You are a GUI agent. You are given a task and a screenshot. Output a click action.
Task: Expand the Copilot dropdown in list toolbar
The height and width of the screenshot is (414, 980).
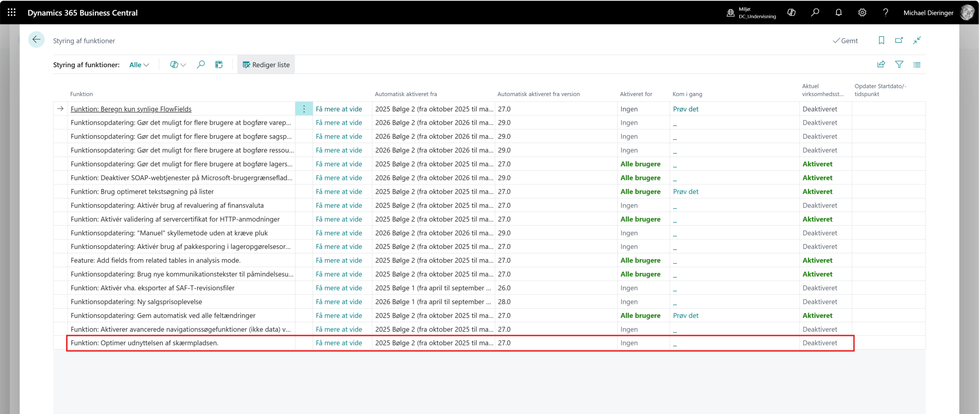click(178, 65)
